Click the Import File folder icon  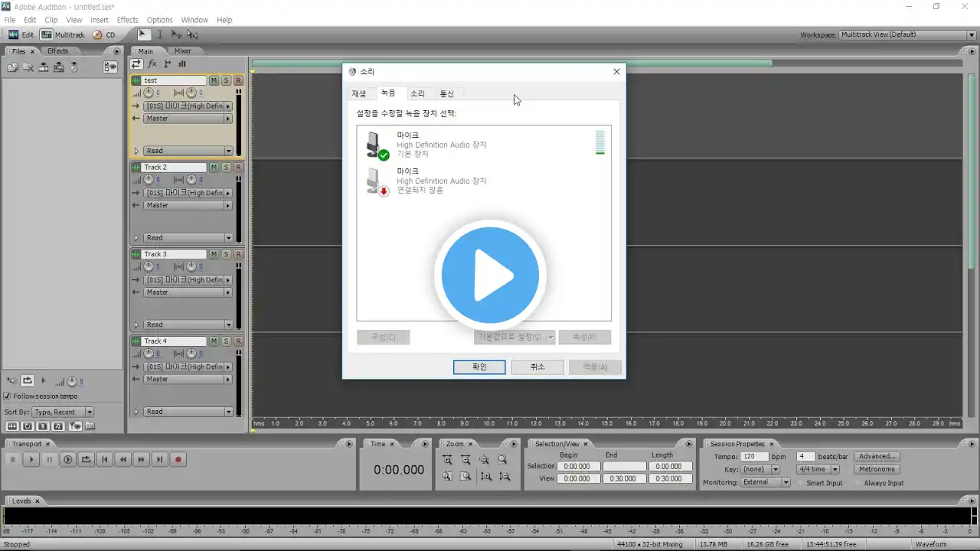[x=13, y=67]
